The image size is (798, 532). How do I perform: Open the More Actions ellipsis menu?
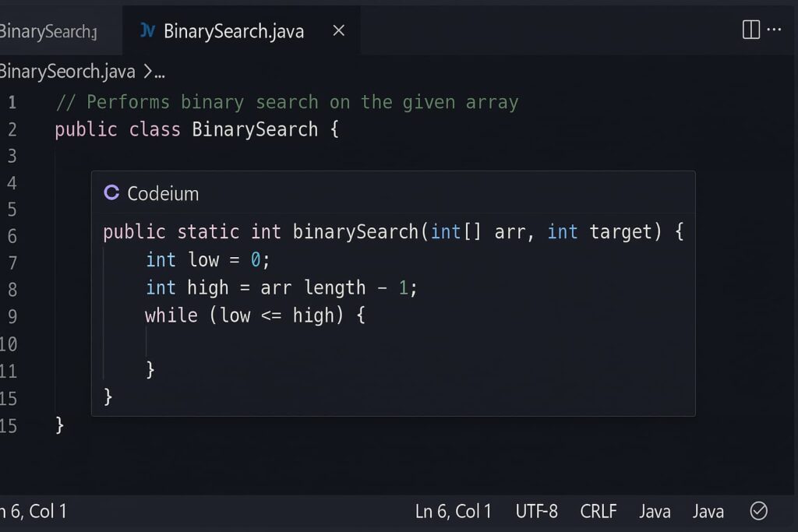click(x=774, y=30)
